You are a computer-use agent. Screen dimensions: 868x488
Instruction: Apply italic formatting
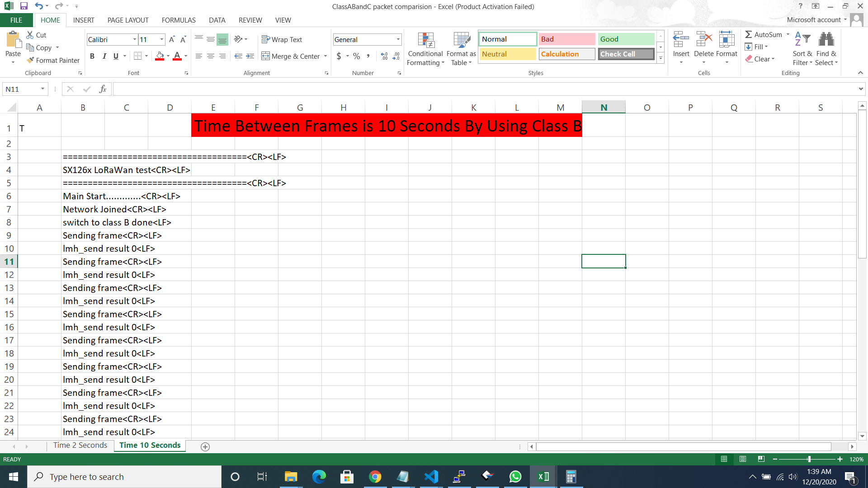104,56
